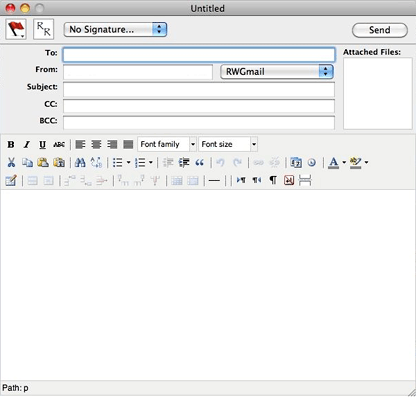Click the Split table cells icon
Screen dimensions: 416x397
177,180
